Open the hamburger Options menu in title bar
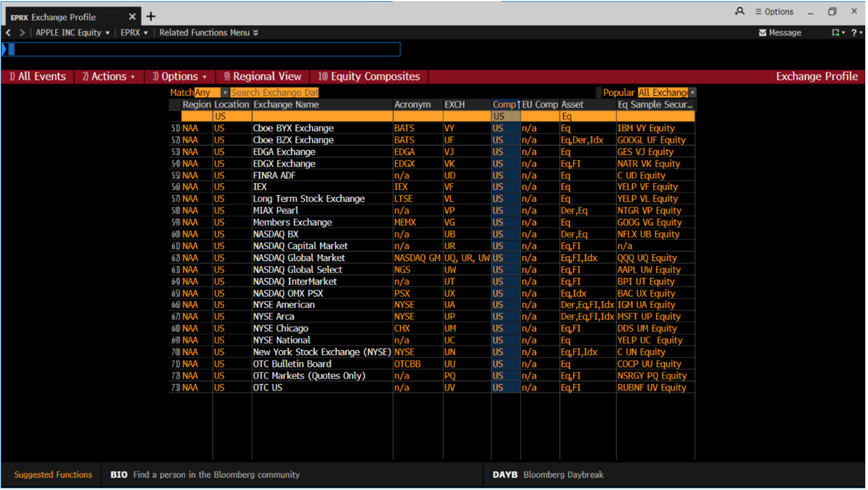This screenshot has height=490, width=868. (x=774, y=11)
